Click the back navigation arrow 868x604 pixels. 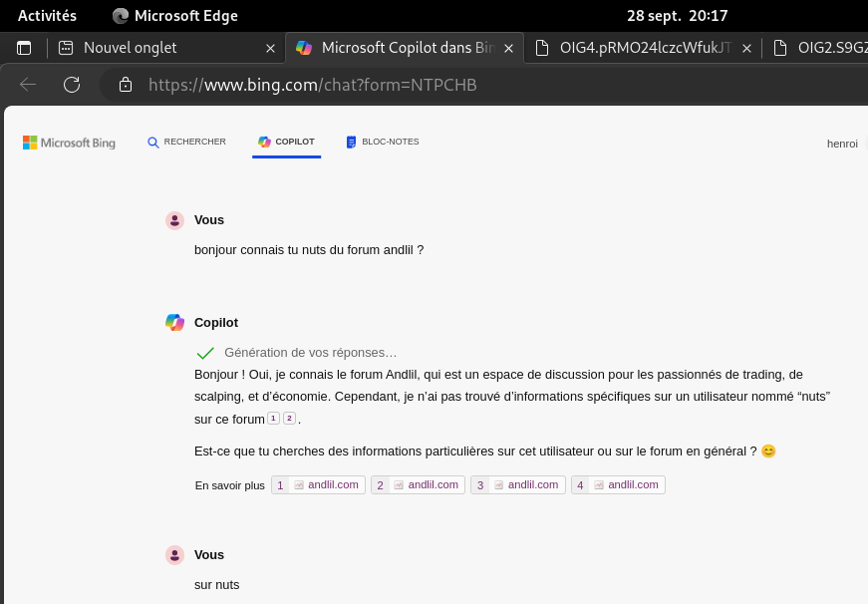coord(28,85)
